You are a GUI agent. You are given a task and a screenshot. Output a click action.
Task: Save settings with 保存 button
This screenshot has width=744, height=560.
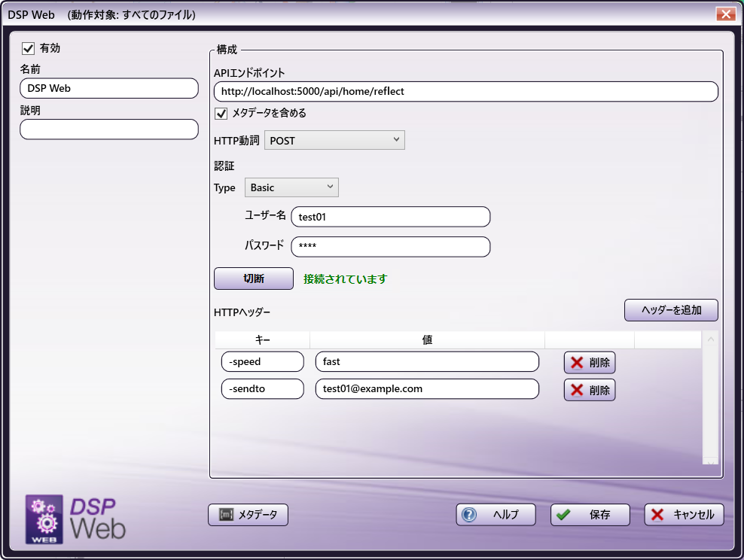[590, 515]
